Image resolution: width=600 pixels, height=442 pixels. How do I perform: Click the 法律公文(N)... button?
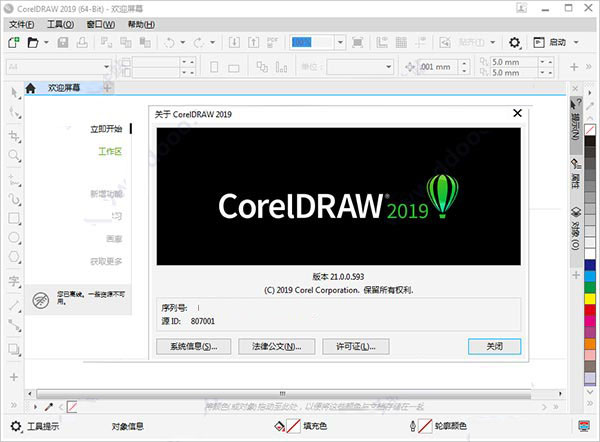277,347
